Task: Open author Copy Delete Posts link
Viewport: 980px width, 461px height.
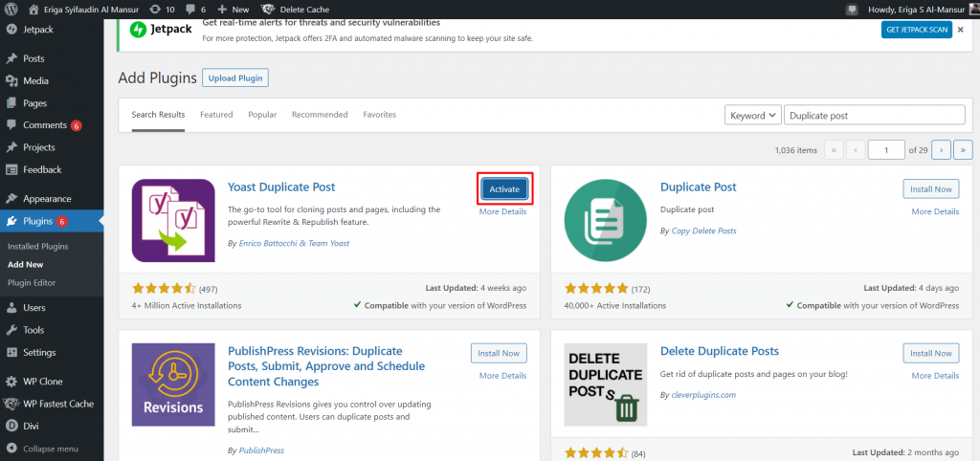Action: tap(703, 230)
